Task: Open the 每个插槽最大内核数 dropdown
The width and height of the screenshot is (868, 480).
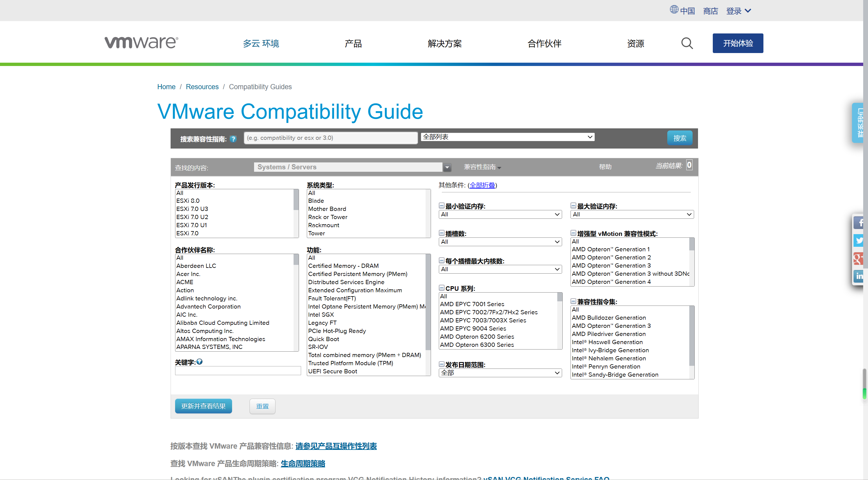Action: (x=500, y=269)
